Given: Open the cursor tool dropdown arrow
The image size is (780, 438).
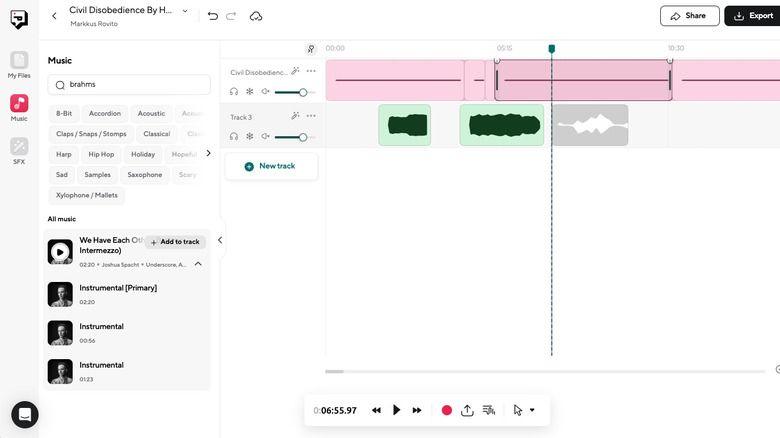Looking at the screenshot, I should click(x=532, y=410).
